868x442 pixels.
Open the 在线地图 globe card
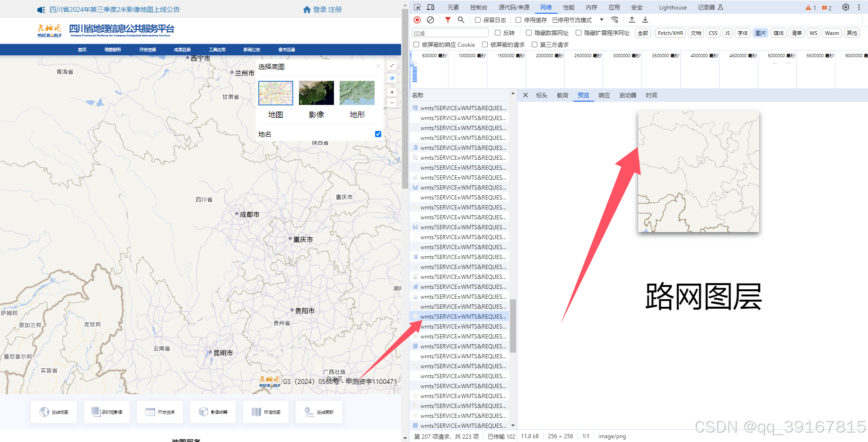[53, 412]
